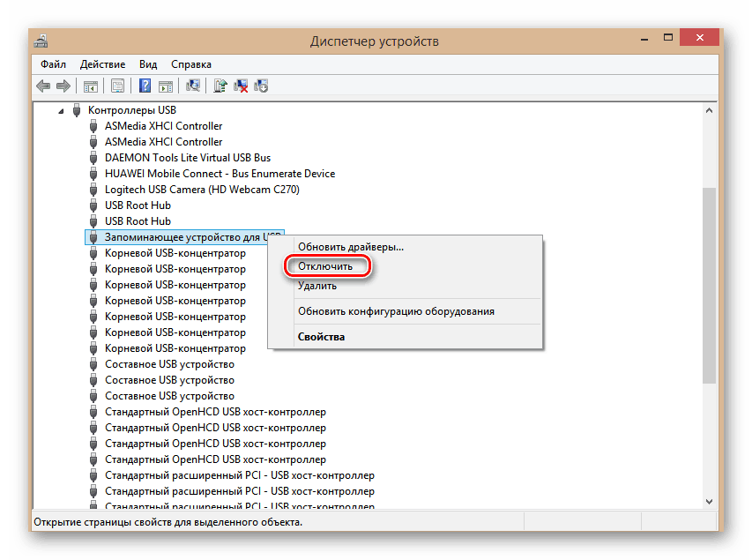
Task: Toggle the show/hide console tree icon
Action: 91,86
